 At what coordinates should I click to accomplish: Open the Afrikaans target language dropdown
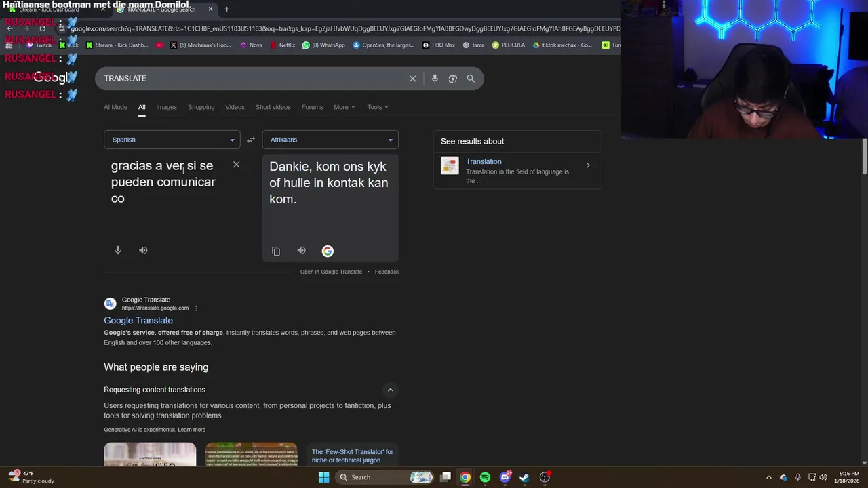330,140
